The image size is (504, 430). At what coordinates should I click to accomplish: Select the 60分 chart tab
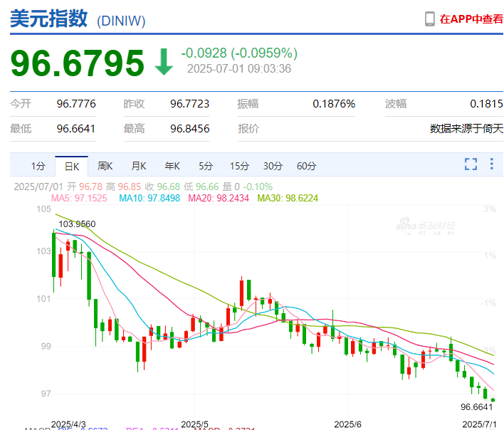coord(306,166)
